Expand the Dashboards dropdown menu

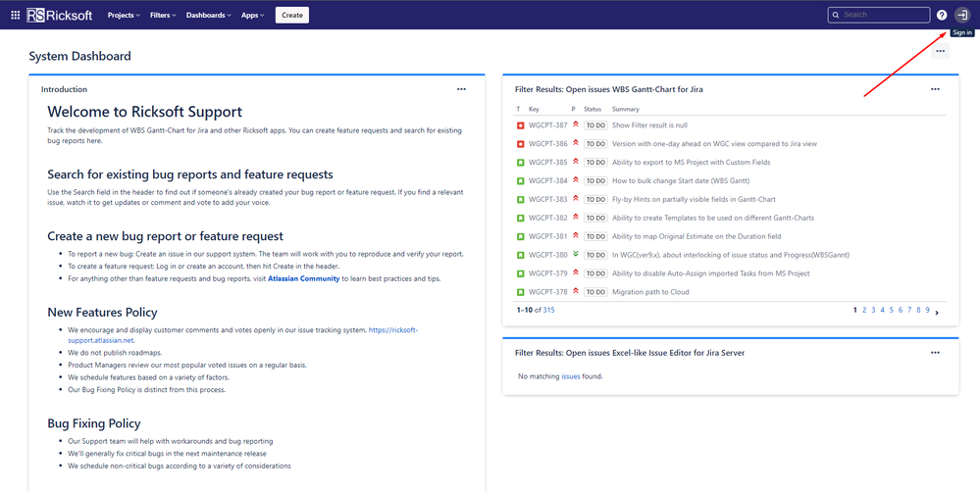pyautogui.click(x=209, y=15)
